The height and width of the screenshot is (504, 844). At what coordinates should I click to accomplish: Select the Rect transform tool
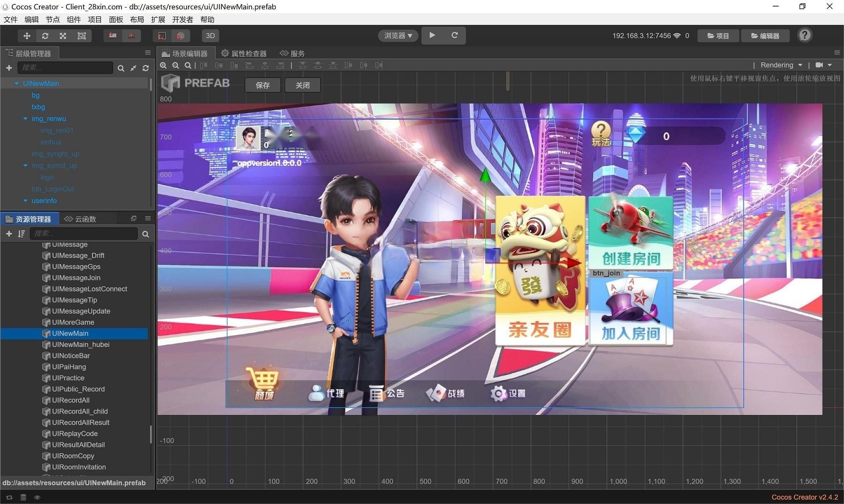pos(82,36)
